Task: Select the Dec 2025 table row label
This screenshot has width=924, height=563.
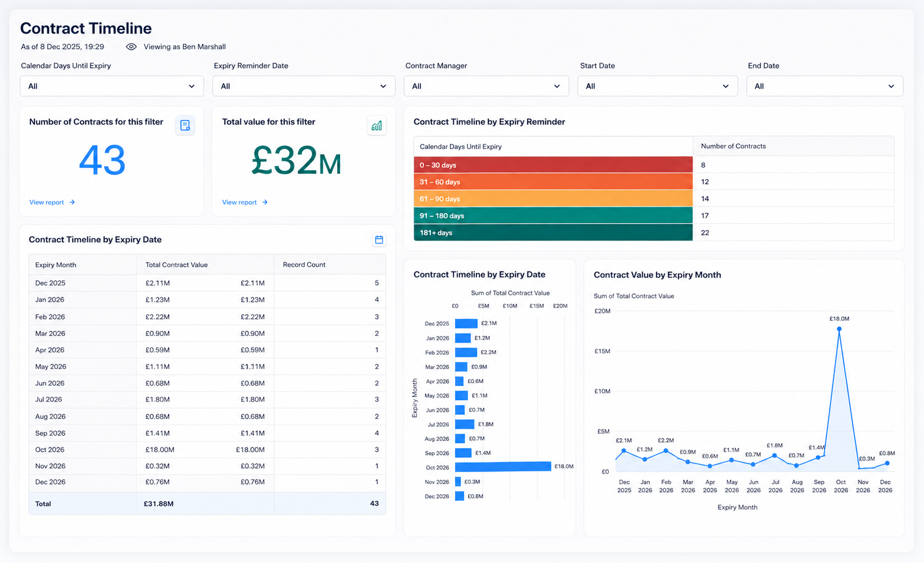Action: click(50, 283)
